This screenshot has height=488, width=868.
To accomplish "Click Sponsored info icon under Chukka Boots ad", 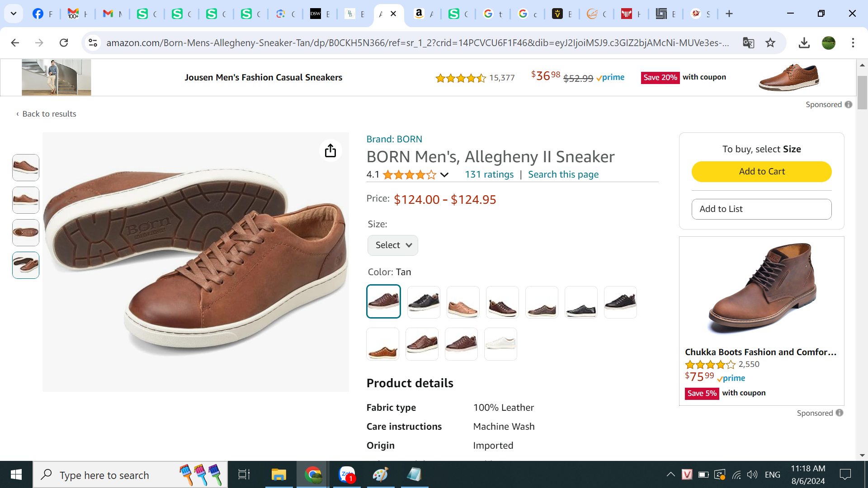I will point(840,413).
